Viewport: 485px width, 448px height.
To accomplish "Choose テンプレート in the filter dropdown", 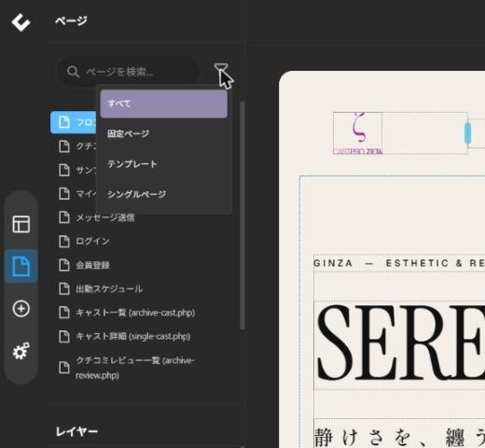I will [x=164, y=164].
